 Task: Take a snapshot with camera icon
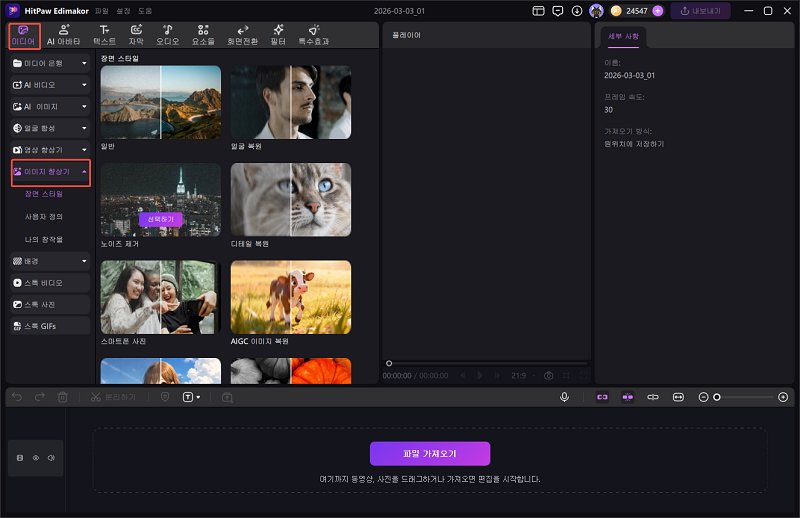click(x=548, y=376)
